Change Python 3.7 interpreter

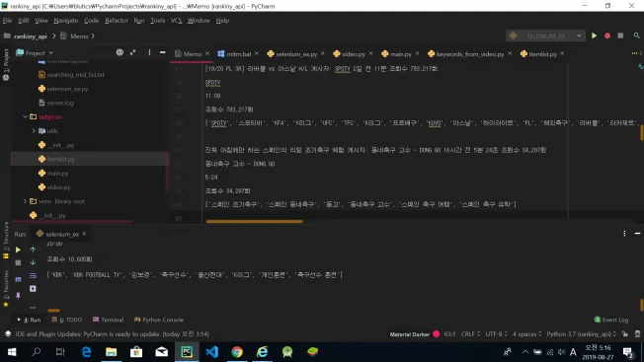coord(581,334)
